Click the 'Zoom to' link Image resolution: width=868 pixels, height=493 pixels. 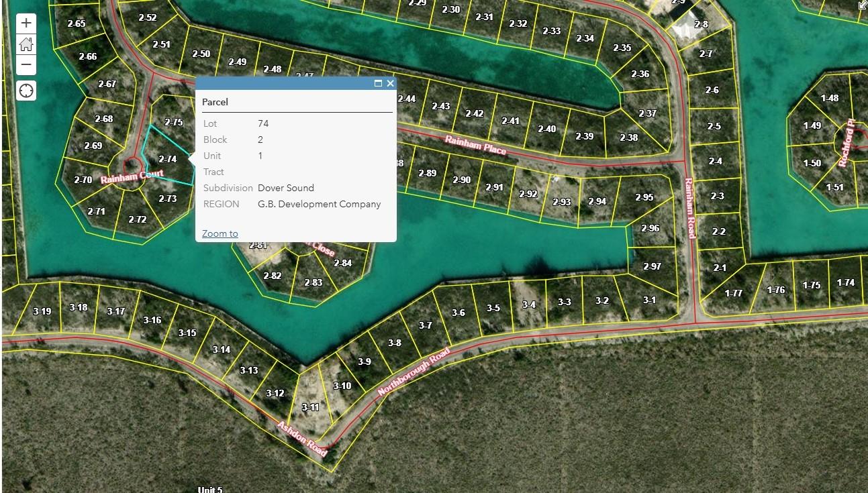220,233
